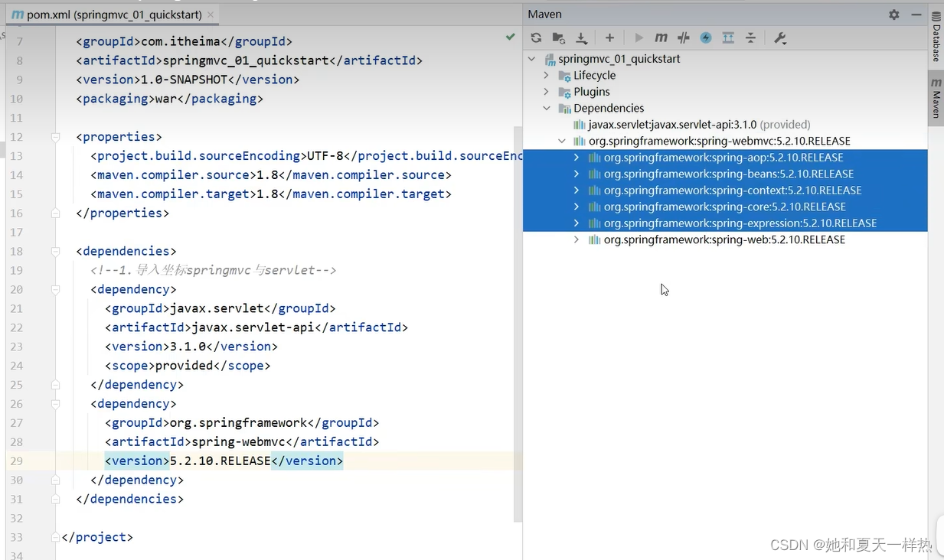This screenshot has width=944, height=560.
Task: Click Show Dependencies diagram icon
Action: 728,37
